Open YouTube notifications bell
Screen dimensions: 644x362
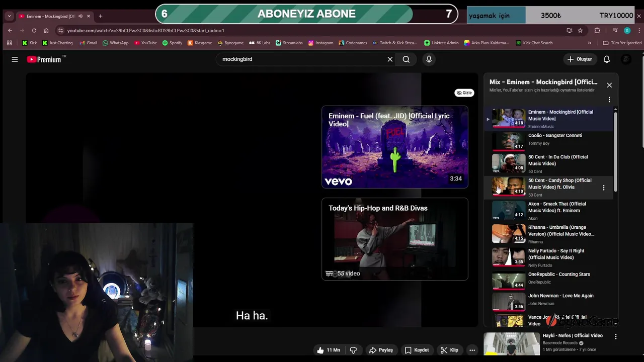point(607,59)
